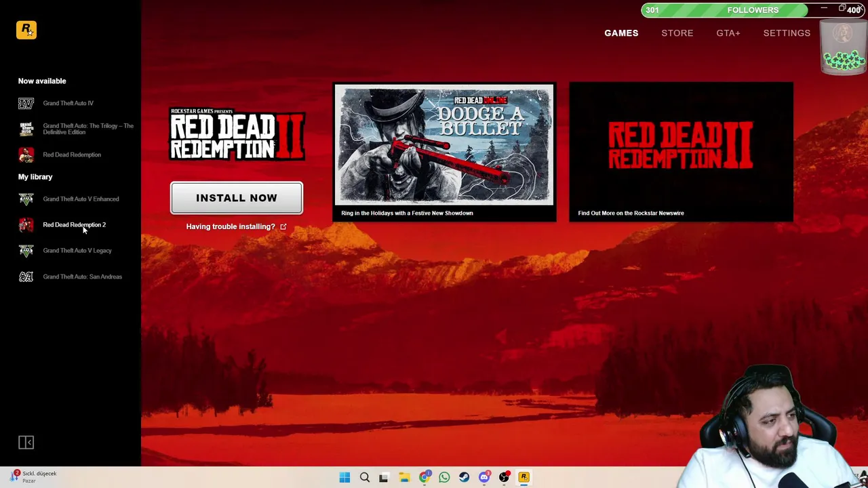Image resolution: width=868 pixels, height=488 pixels.
Task: Open Task View in taskbar
Action: (x=384, y=477)
